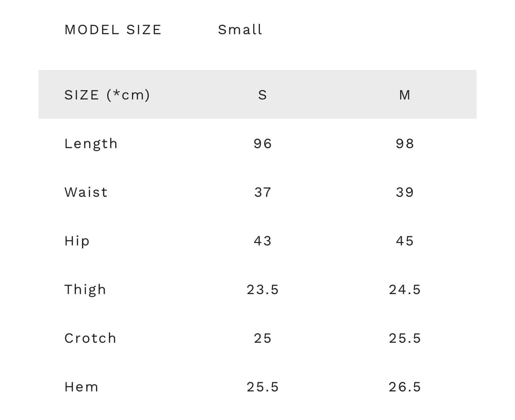Click the Crotch row label
Viewport: 515px width, 420px height.
(90, 338)
